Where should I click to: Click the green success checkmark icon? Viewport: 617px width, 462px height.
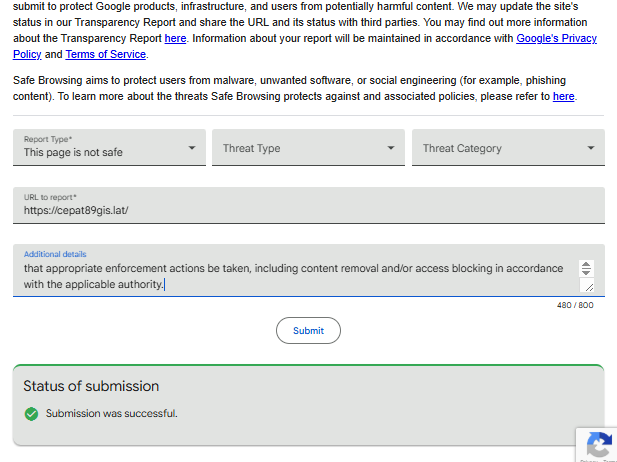[31, 414]
